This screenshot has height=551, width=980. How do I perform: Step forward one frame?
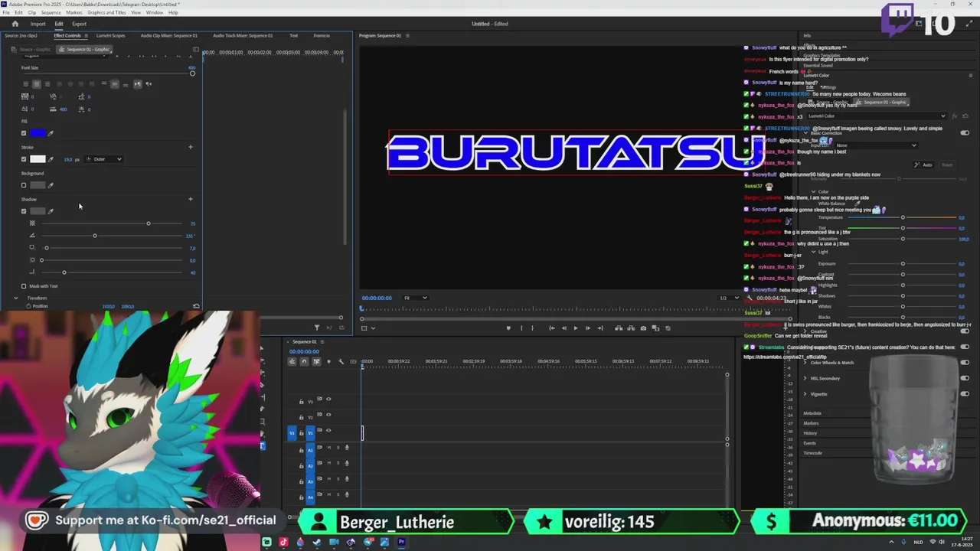coord(587,328)
